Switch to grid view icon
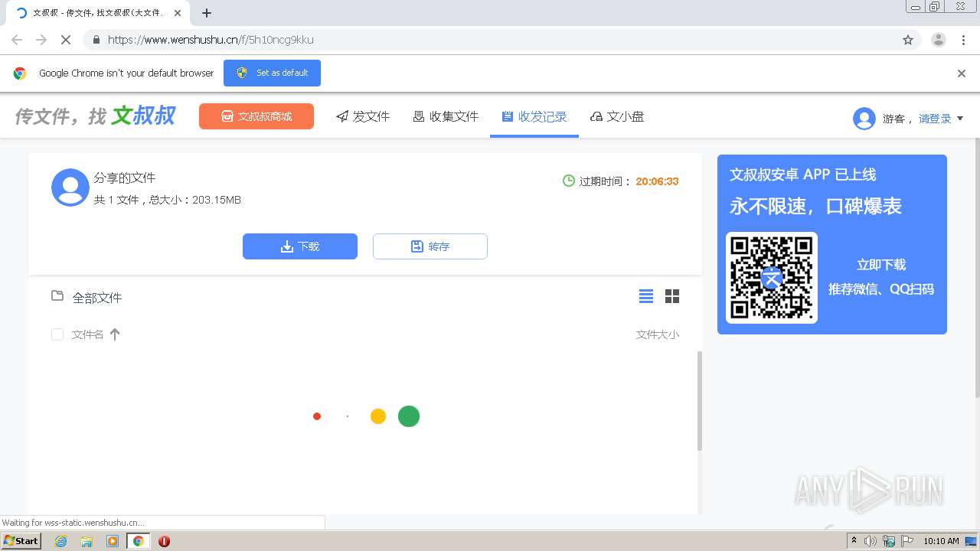Screen dimensions: 980x551 coord(672,296)
